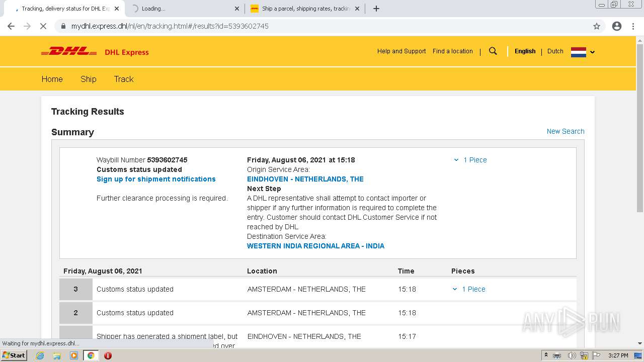Click Sign up for shipment notifications
The image size is (644, 362).
156,179
